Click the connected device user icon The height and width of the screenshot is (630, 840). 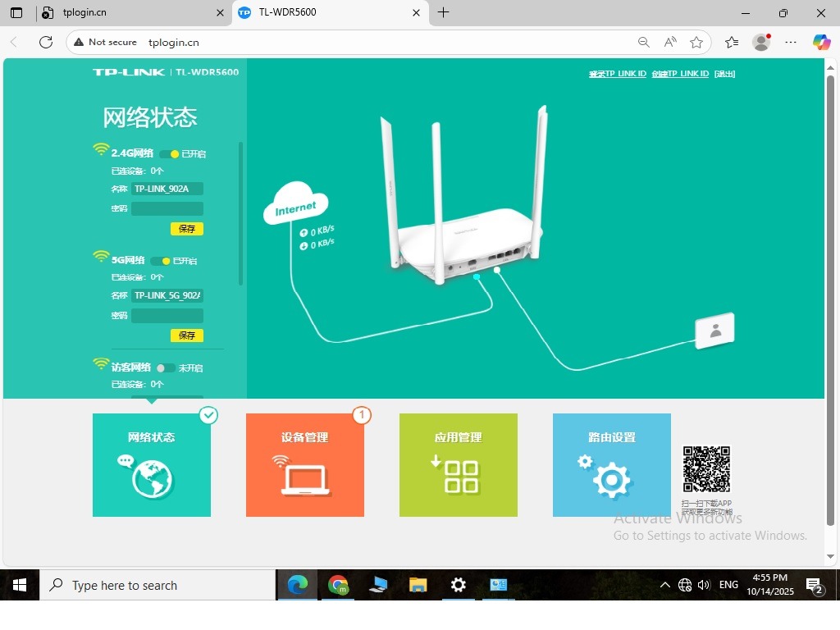click(715, 331)
